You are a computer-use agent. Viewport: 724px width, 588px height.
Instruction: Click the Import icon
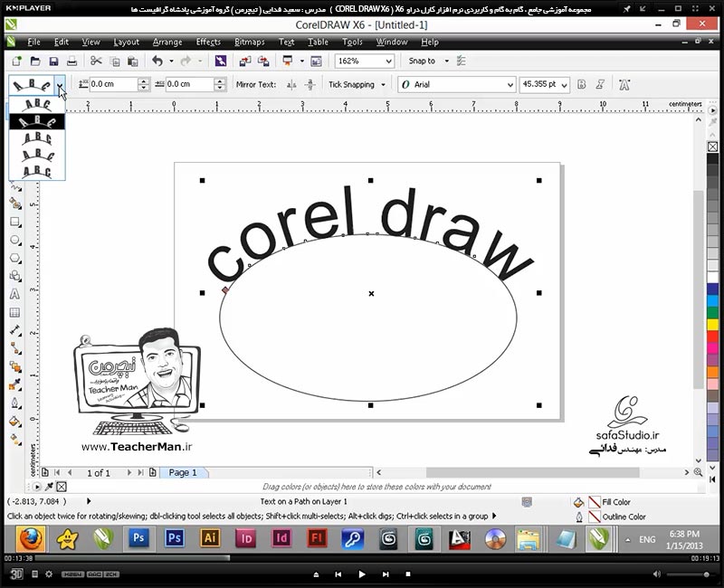[x=245, y=61]
